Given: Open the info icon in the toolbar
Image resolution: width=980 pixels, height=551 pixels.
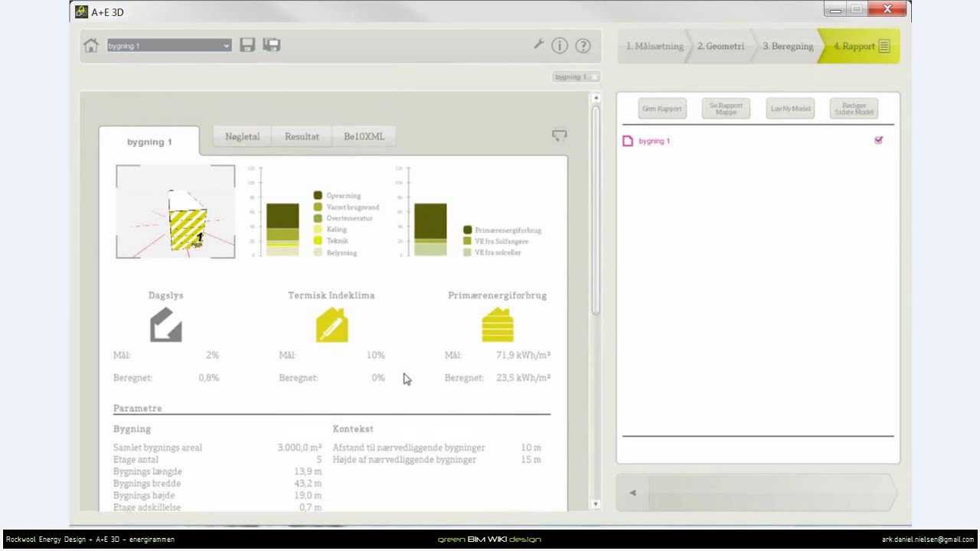Looking at the screenshot, I should pyautogui.click(x=560, y=46).
